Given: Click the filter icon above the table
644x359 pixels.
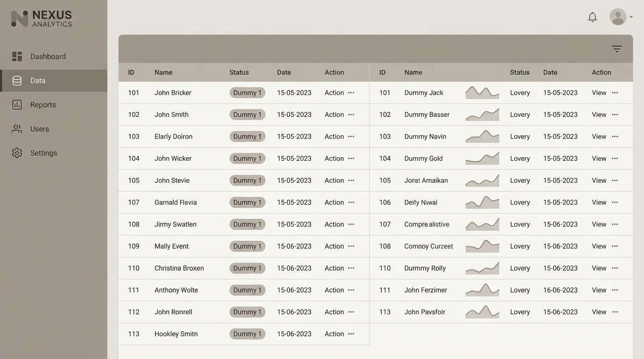Looking at the screenshot, I should point(617,48).
